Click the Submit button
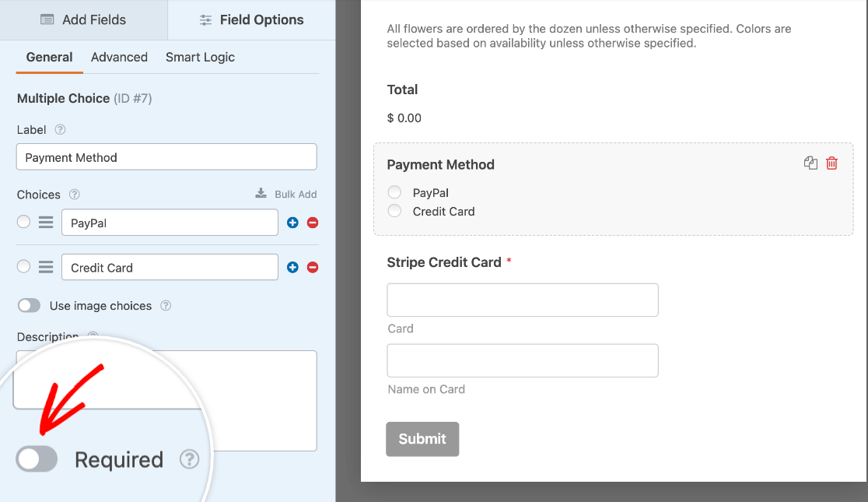This screenshot has height=502, width=868. tap(422, 440)
